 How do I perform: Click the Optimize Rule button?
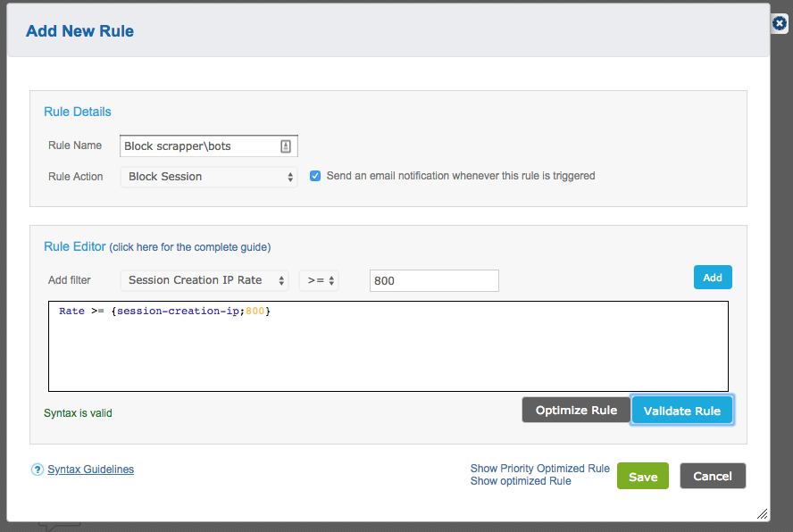click(x=576, y=410)
